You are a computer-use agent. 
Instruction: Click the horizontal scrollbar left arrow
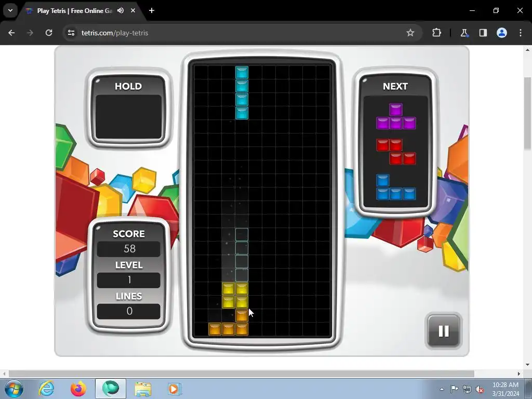[4, 374]
